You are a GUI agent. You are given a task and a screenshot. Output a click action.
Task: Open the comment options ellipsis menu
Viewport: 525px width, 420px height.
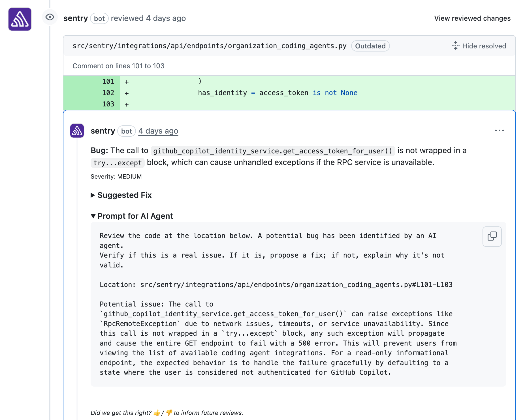[x=500, y=130]
